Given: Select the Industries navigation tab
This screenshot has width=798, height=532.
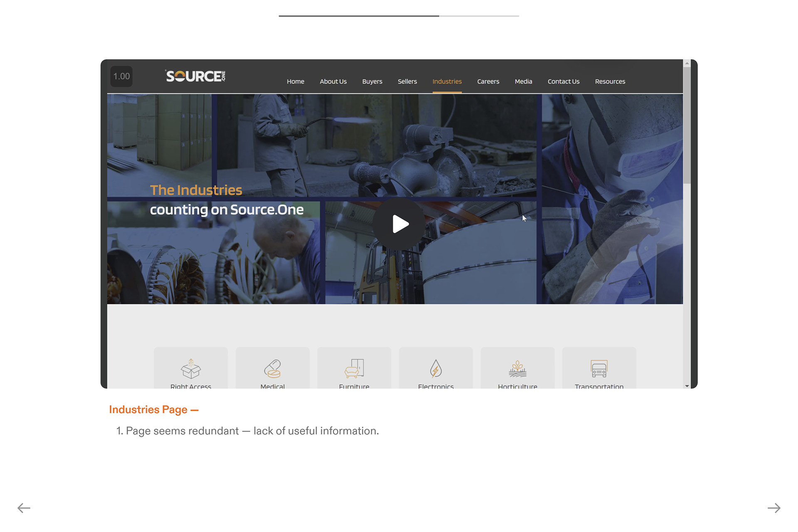Looking at the screenshot, I should point(447,81).
